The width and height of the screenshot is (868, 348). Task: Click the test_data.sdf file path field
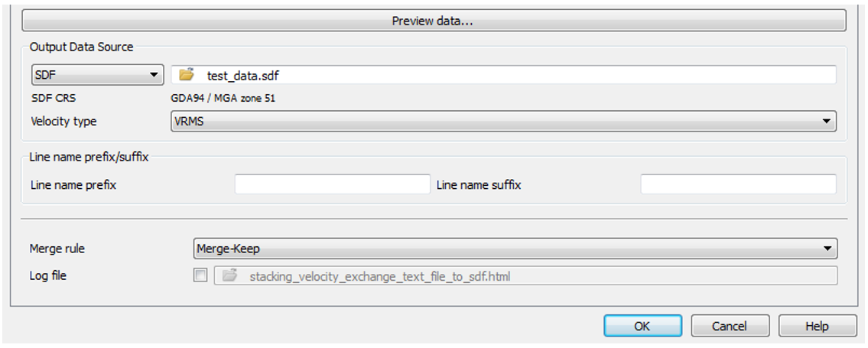(x=520, y=75)
